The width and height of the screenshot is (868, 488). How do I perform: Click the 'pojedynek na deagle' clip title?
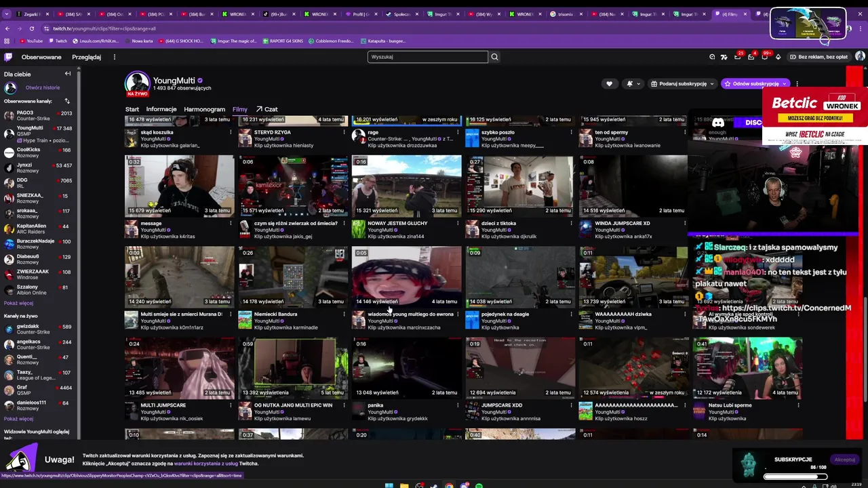[x=505, y=314]
